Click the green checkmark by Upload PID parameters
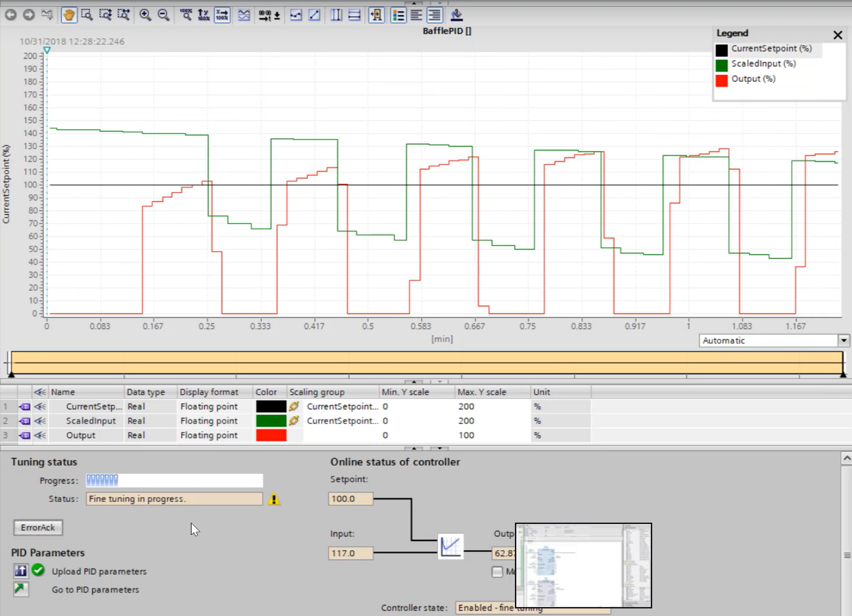Image resolution: width=852 pixels, height=616 pixels. click(38, 570)
